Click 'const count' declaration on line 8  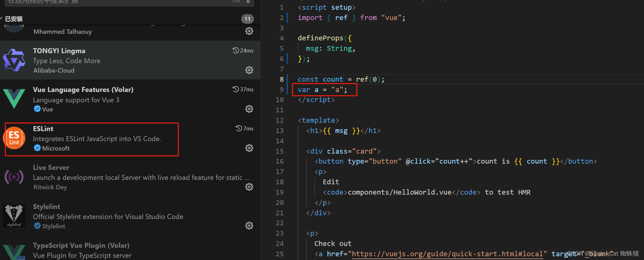point(320,79)
